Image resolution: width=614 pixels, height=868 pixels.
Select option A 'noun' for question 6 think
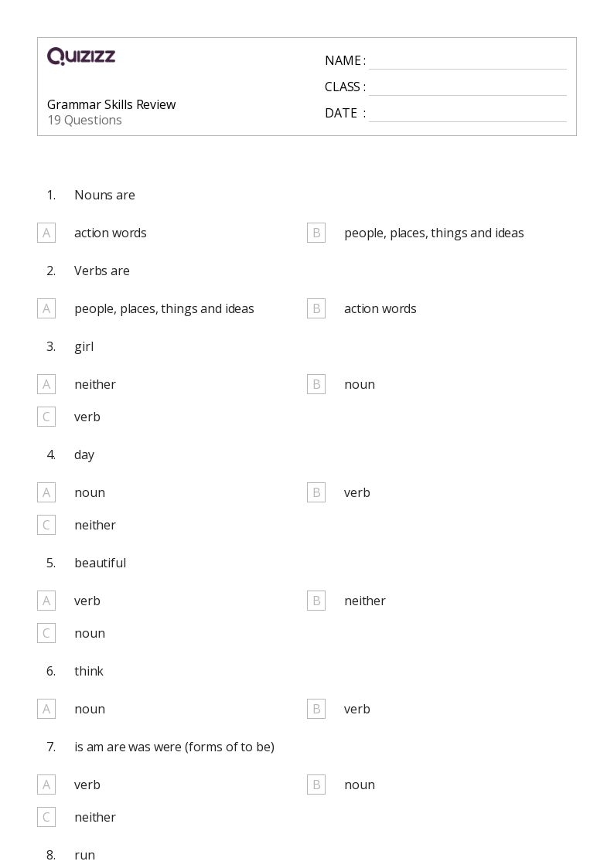(x=46, y=709)
